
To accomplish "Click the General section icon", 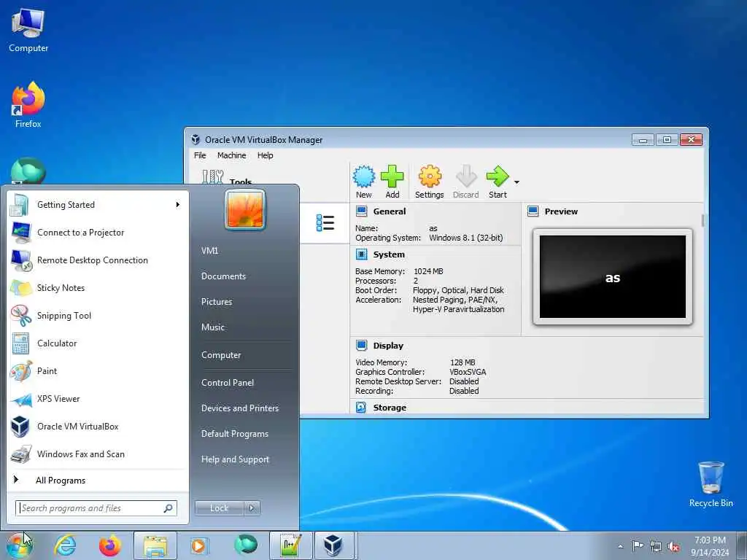I will tap(362, 211).
